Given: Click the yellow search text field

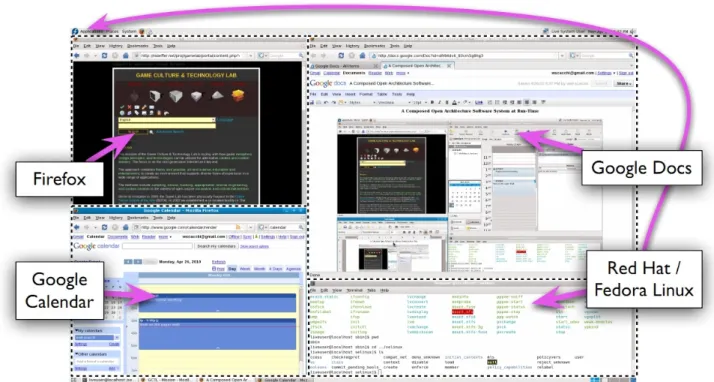Looking at the screenshot, I should (x=167, y=125).
